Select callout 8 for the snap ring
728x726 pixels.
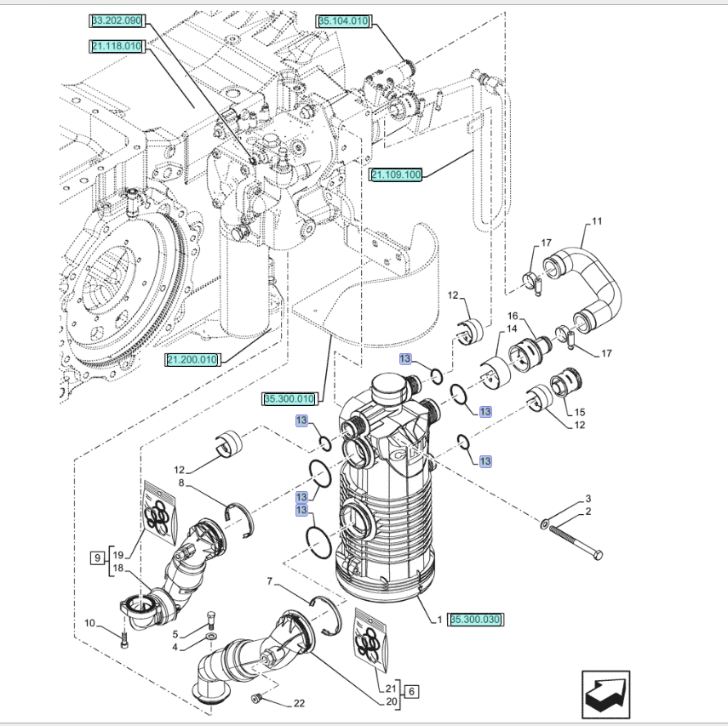click(x=181, y=483)
